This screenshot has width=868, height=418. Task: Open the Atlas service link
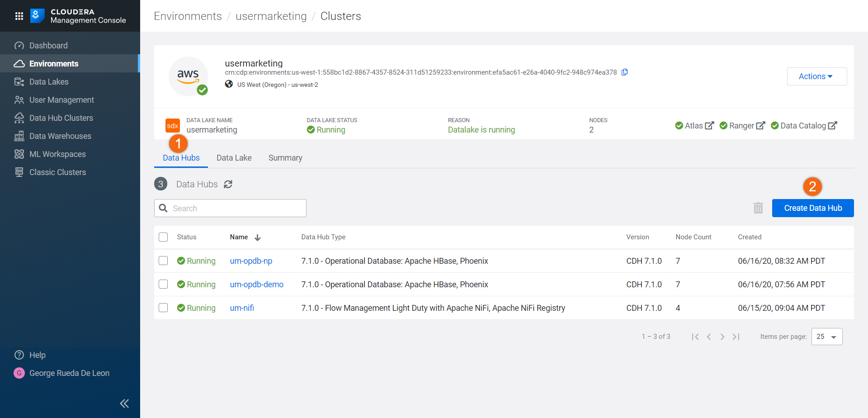pyautogui.click(x=694, y=126)
